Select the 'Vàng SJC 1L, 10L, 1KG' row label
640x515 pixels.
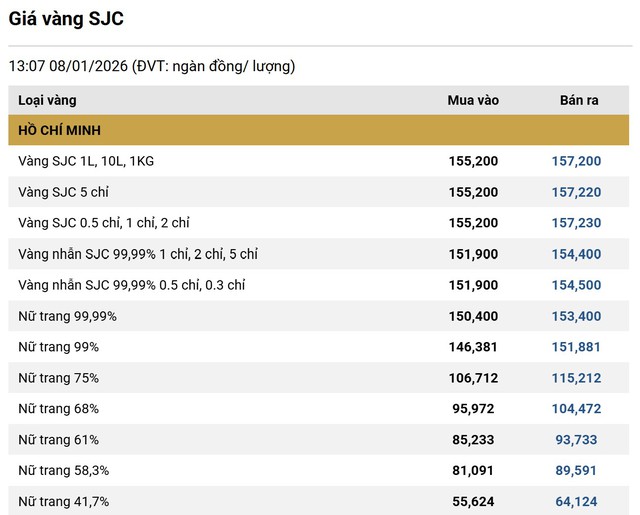tap(86, 161)
